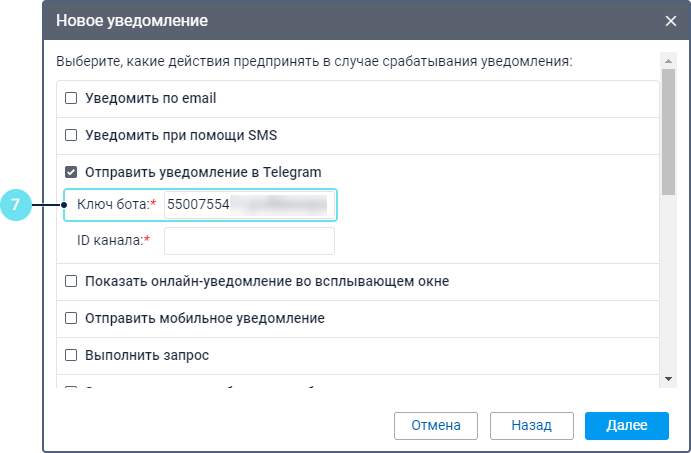
Task: Click the scrollbar up arrow
Action: (667, 61)
